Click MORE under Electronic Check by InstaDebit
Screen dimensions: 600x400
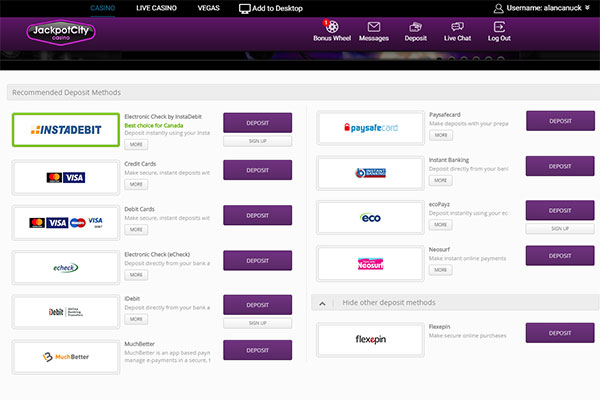tap(136, 145)
